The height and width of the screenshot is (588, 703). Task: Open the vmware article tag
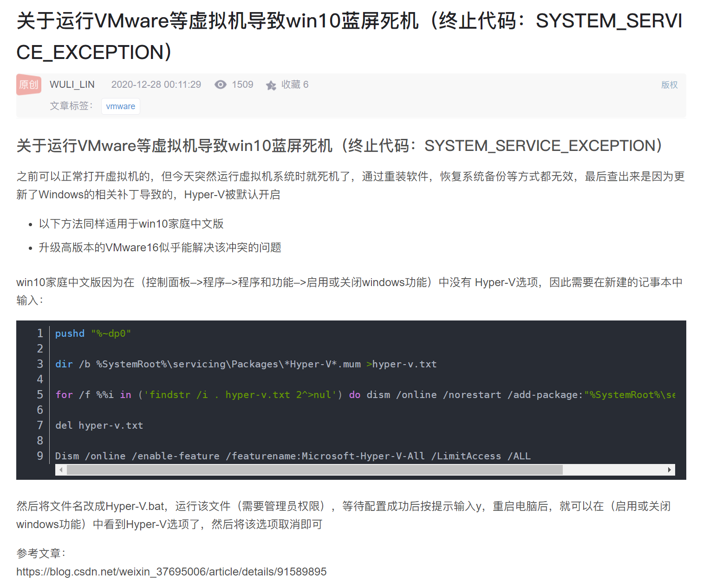[x=121, y=106]
